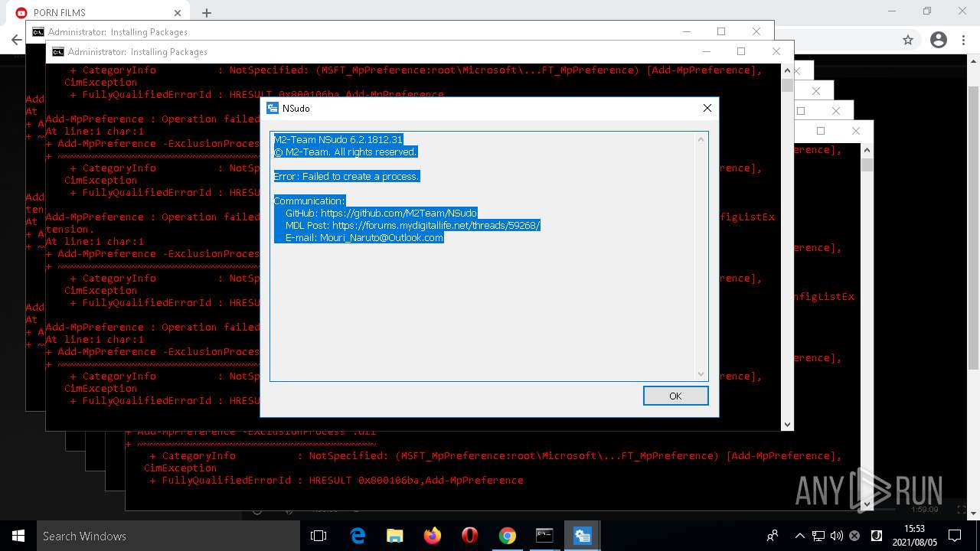Click the copyright 'M2-Team. All rights reserved.' line
This screenshot has height=551, width=980.
coord(345,152)
